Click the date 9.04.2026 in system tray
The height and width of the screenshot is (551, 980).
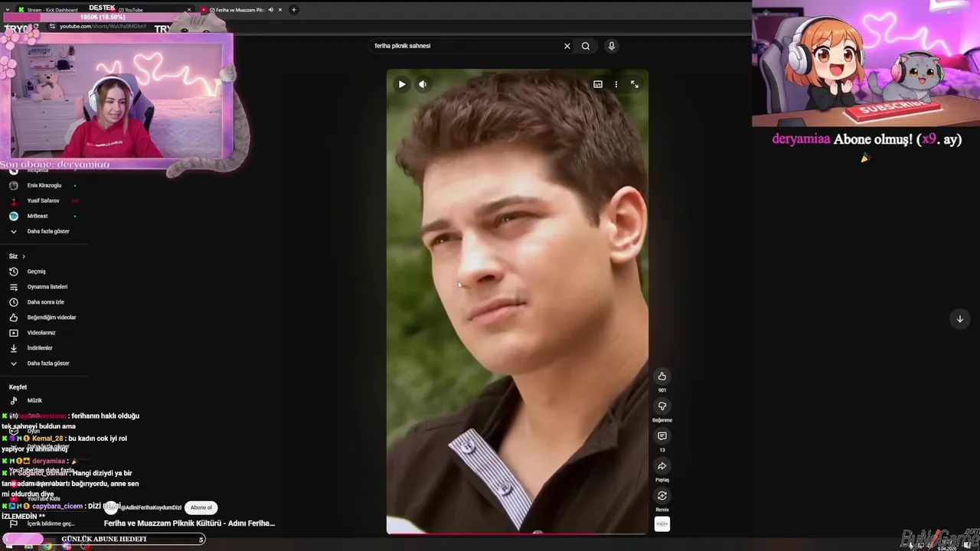(x=947, y=549)
